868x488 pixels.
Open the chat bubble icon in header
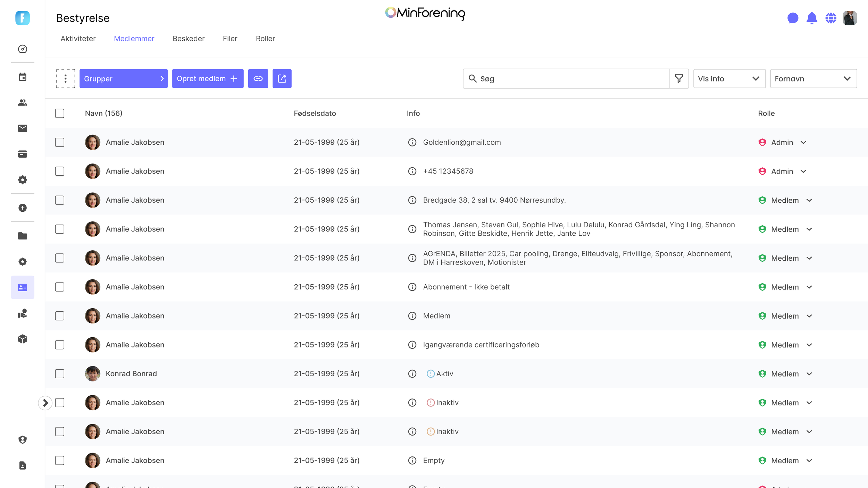pos(793,18)
